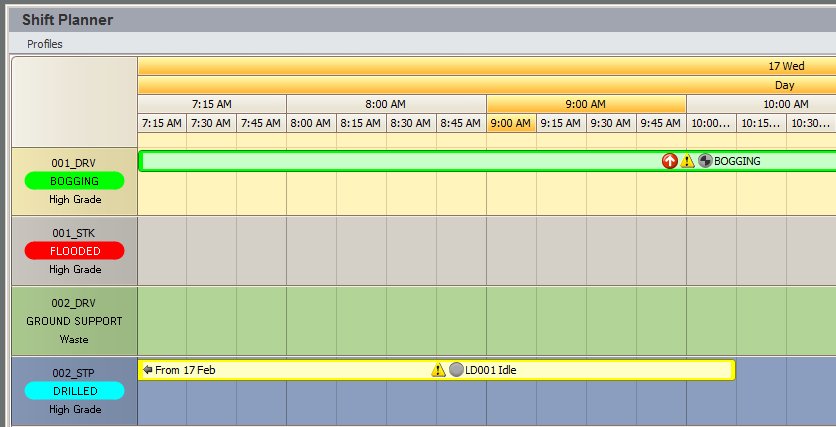Click the 8:00 AM quarter-hour column header
Screen dimensions: 836x427
coord(311,123)
